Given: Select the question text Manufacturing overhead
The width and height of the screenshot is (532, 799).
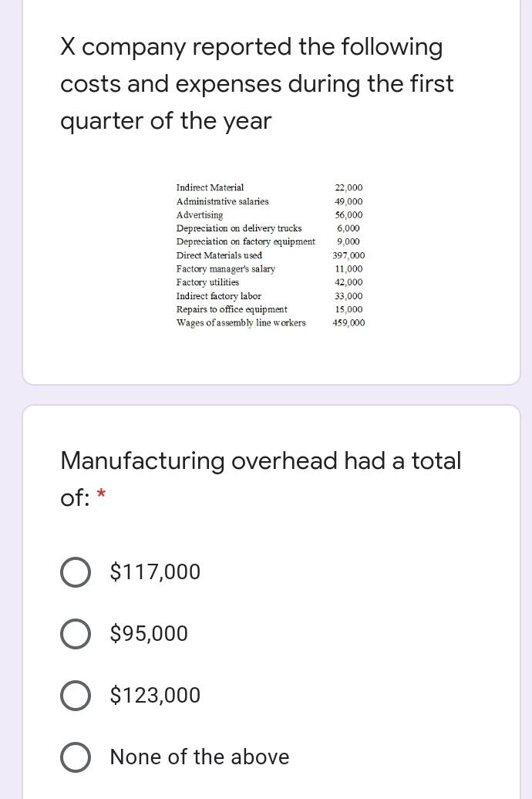Looking at the screenshot, I should pos(260,460).
